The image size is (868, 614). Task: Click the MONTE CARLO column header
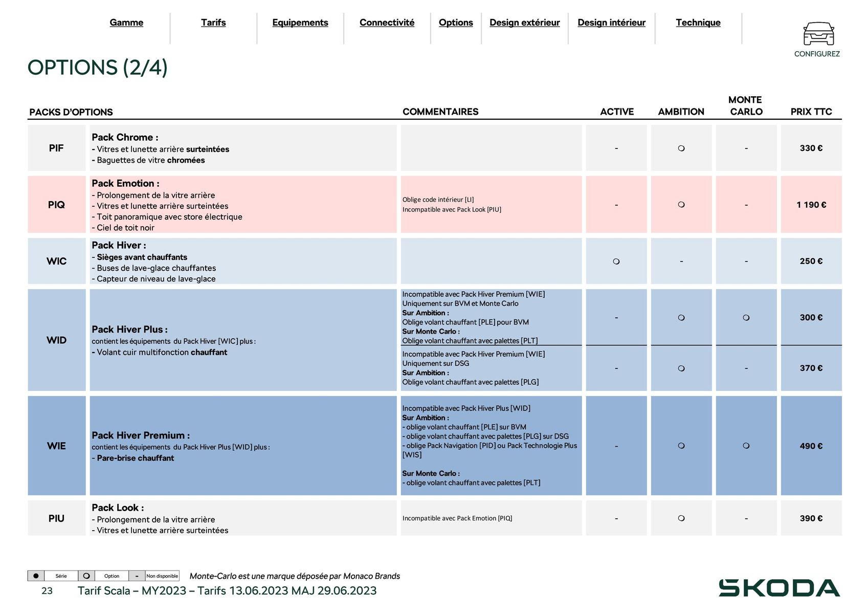(x=746, y=106)
